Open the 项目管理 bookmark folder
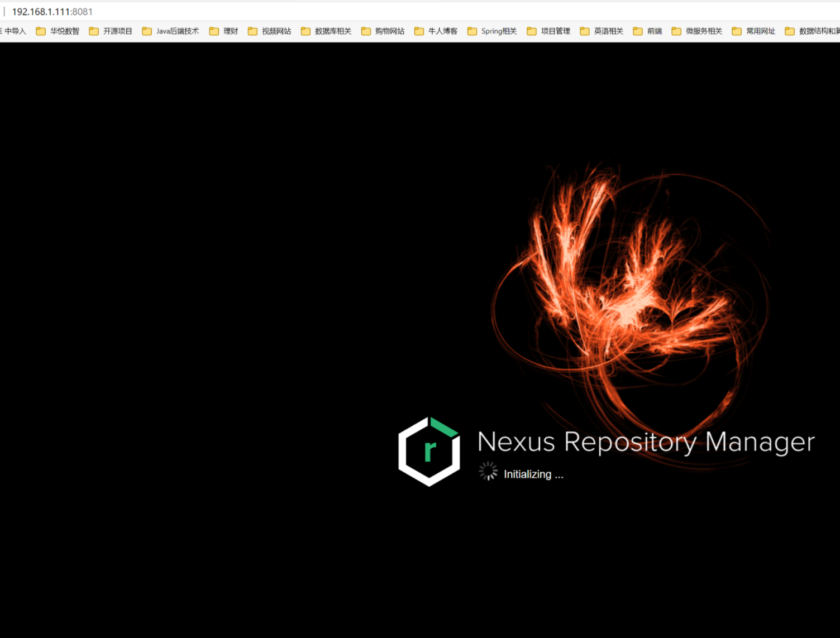The width and height of the screenshot is (840, 638). (548, 31)
